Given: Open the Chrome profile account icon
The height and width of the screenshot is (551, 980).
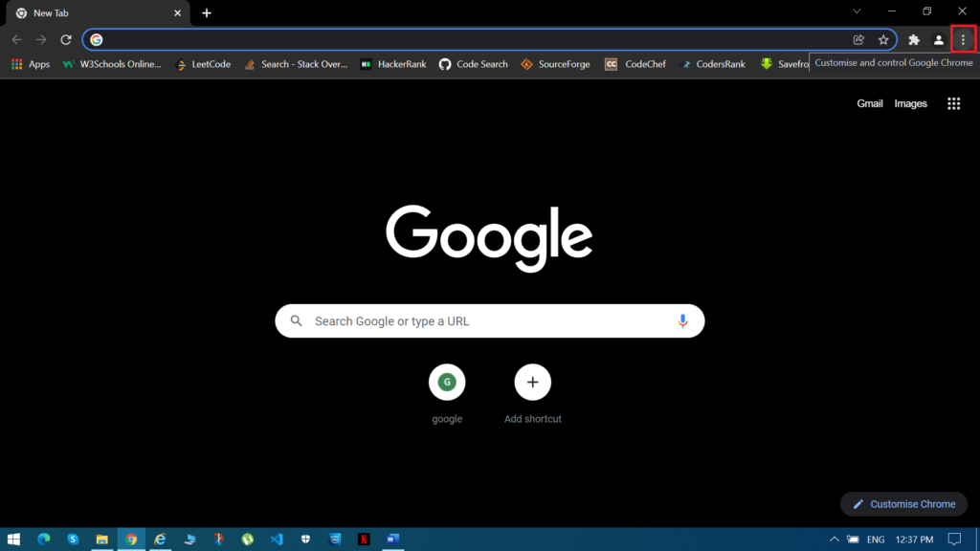Looking at the screenshot, I should point(938,40).
